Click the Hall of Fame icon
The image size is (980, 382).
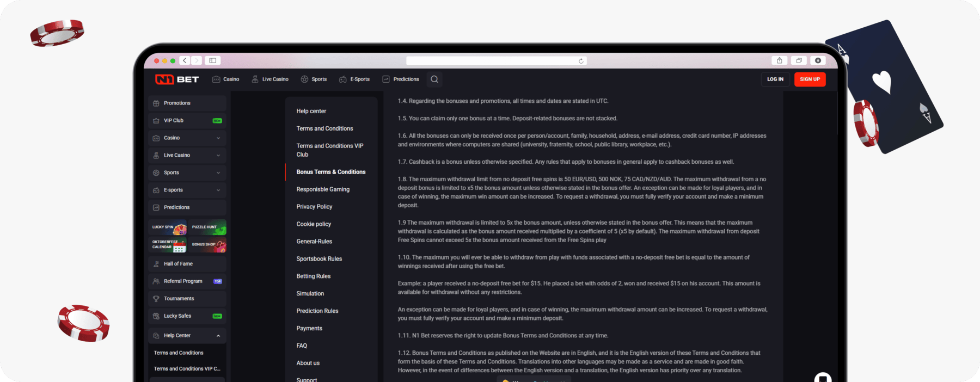[156, 264]
